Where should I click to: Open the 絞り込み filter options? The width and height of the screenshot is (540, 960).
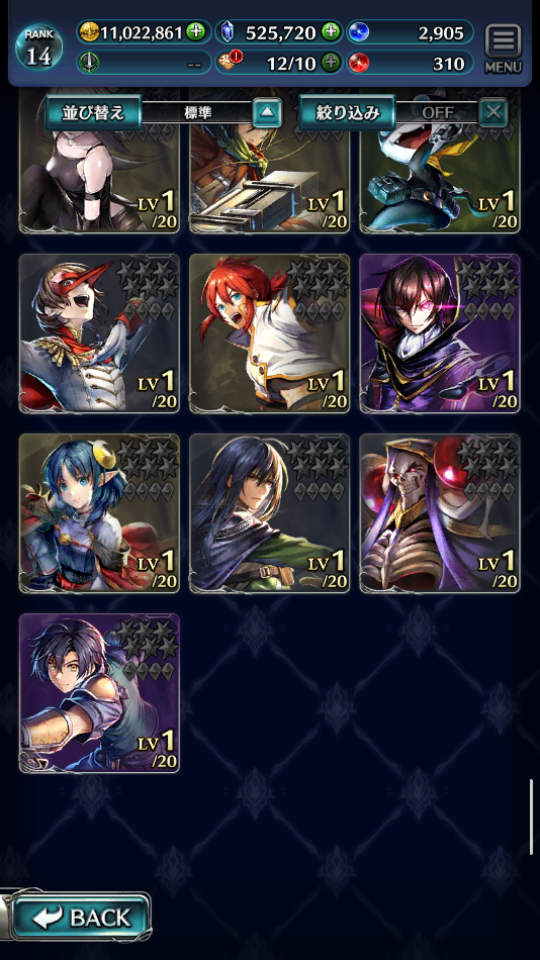pos(347,113)
